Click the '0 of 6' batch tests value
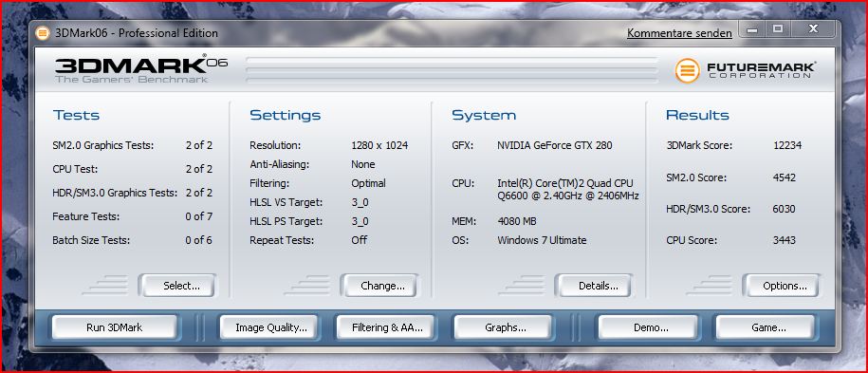868x373 pixels. 198,240
